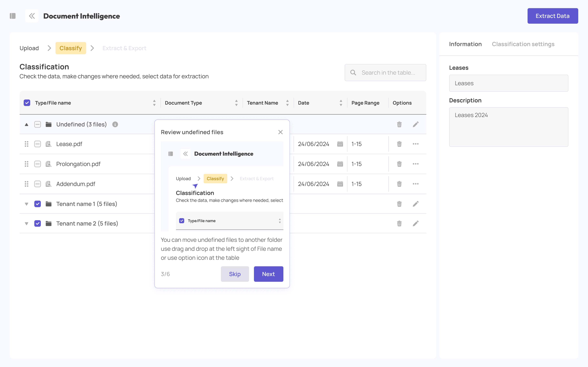This screenshot has width=588, height=367.
Task: Click the sidebar panel toggle icon
Action: click(13, 16)
